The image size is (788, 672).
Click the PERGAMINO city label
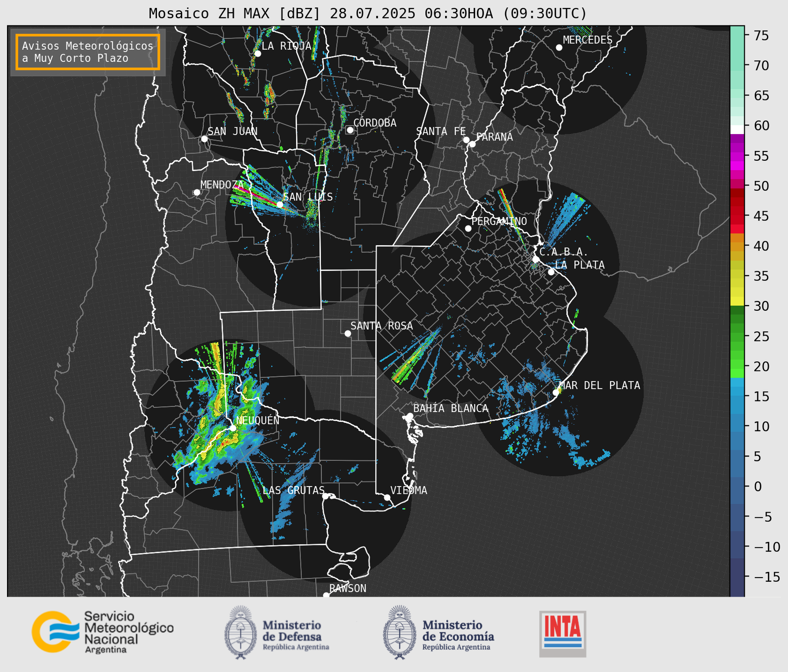click(499, 221)
